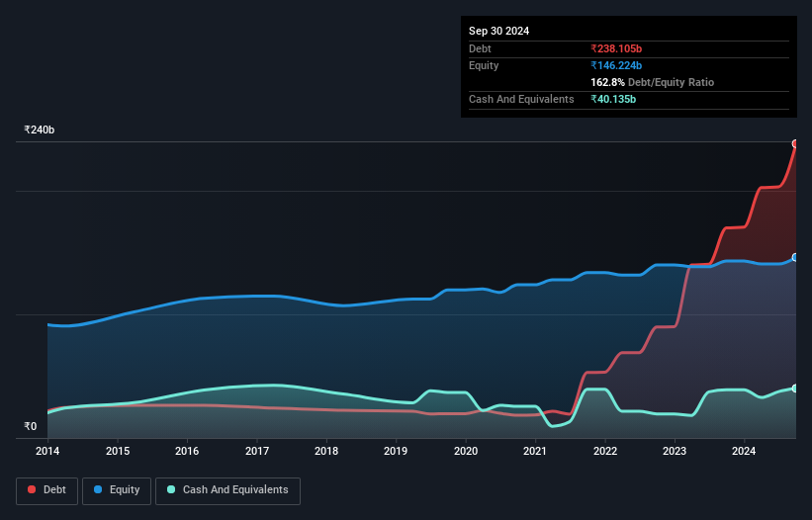Click the 2023 x-axis label
The width and height of the screenshot is (812, 520).
pyautogui.click(x=675, y=451)
